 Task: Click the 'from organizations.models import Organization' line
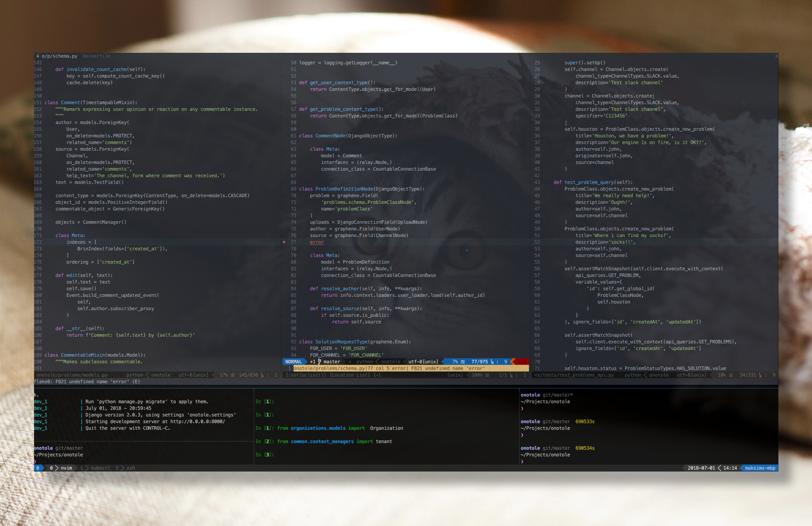point(340,428)
